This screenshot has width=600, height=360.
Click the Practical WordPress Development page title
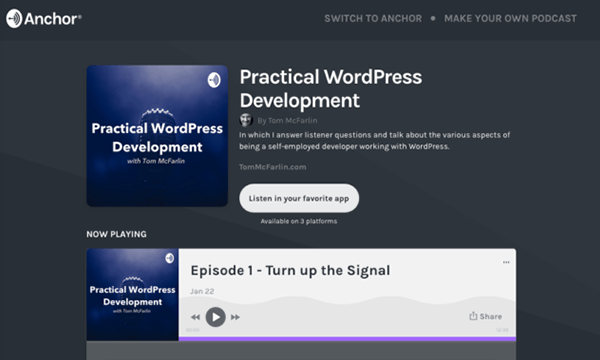point(331,88)
